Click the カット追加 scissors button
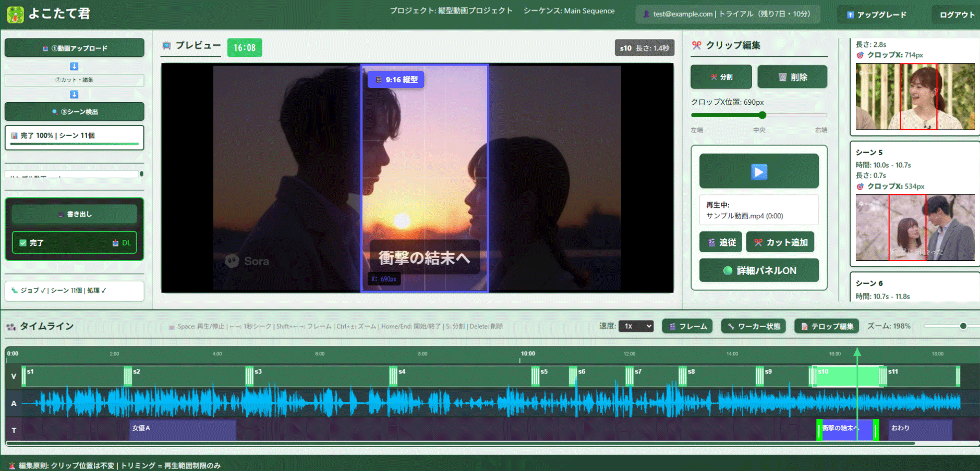 tap(780, 242)
